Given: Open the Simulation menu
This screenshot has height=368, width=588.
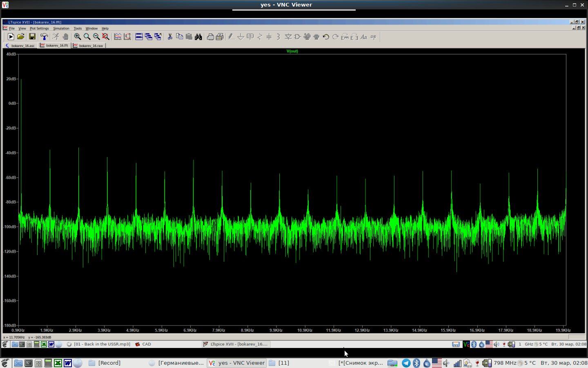Looking at the screenshot, I should (x=61, y=29).
